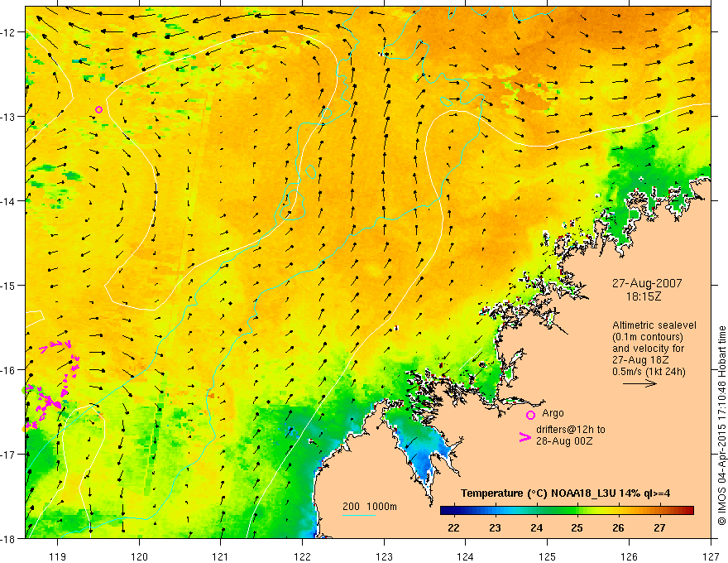The height and width of the screenshot is (563, 728).
Task: Select the 'drifters@12h to' legend text
Action: click(x=571, y=430)
